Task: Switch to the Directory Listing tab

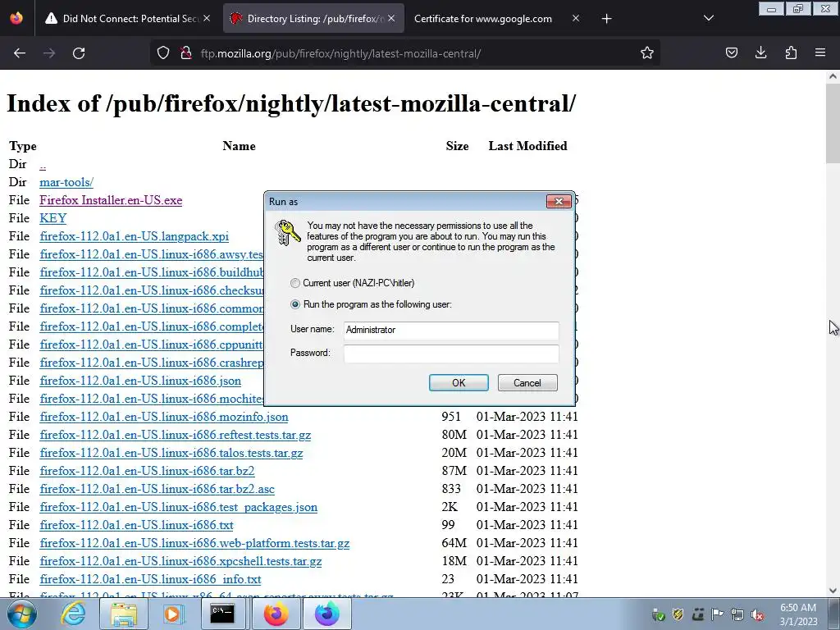Action: coord(313,19)
